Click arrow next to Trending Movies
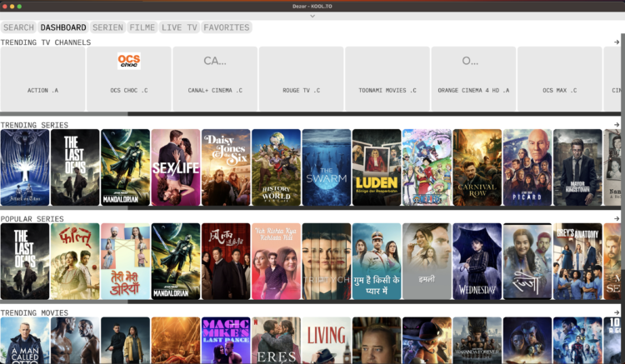Image resolution: width=625 pixels, height=364 pixels. pos(617,312)
